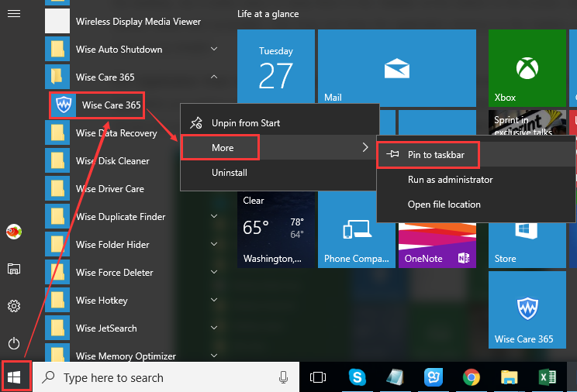Open Wise Memory Optimizer folder

[133, 353]
